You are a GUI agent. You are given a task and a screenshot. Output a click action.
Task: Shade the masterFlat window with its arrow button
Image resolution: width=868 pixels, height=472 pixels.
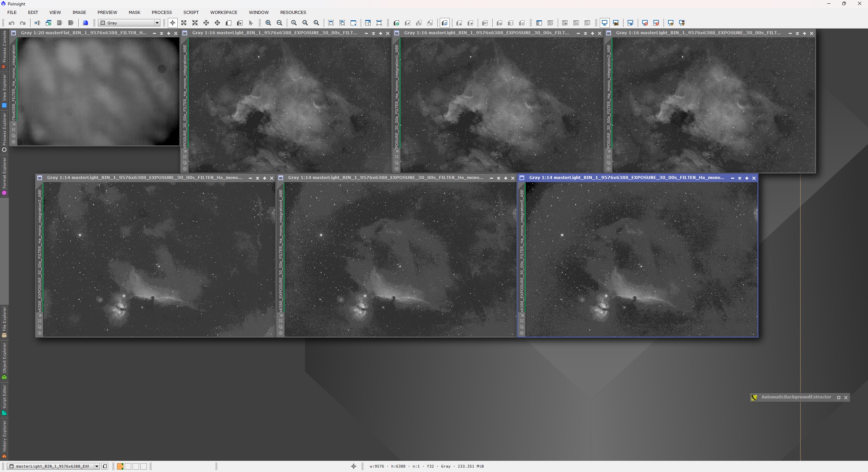click(161, 33)
